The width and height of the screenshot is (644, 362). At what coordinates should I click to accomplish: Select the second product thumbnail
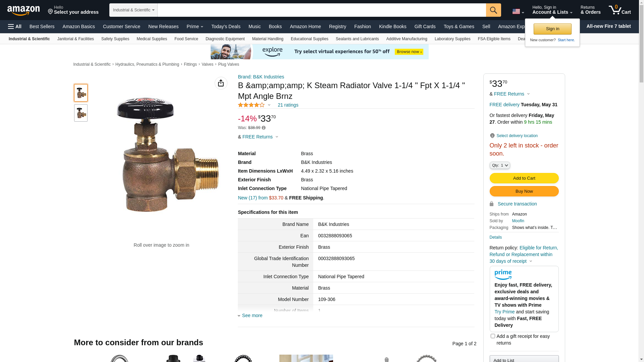coord(81,113)
